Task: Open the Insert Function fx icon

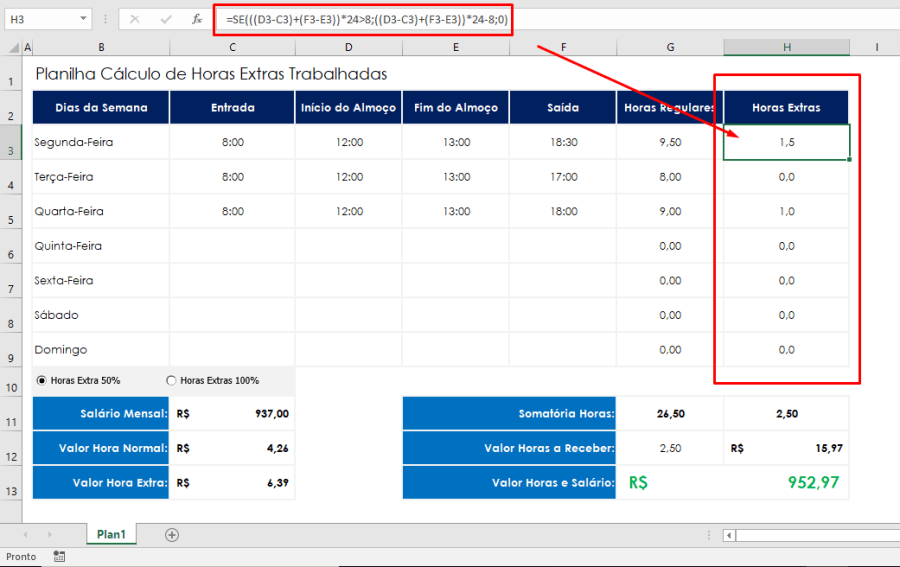Action: tap(197, 20)
